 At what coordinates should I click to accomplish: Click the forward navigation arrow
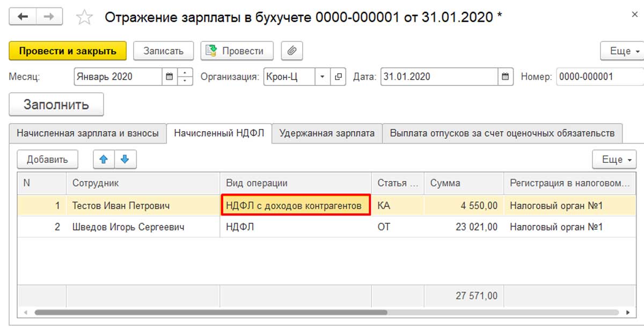click(x=49, y=17)
